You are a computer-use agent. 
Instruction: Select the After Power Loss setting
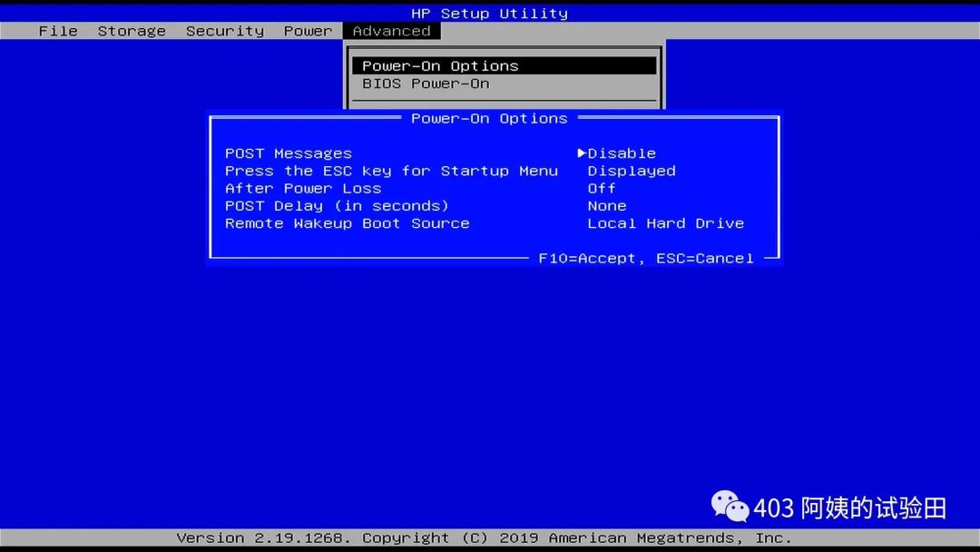302,188
